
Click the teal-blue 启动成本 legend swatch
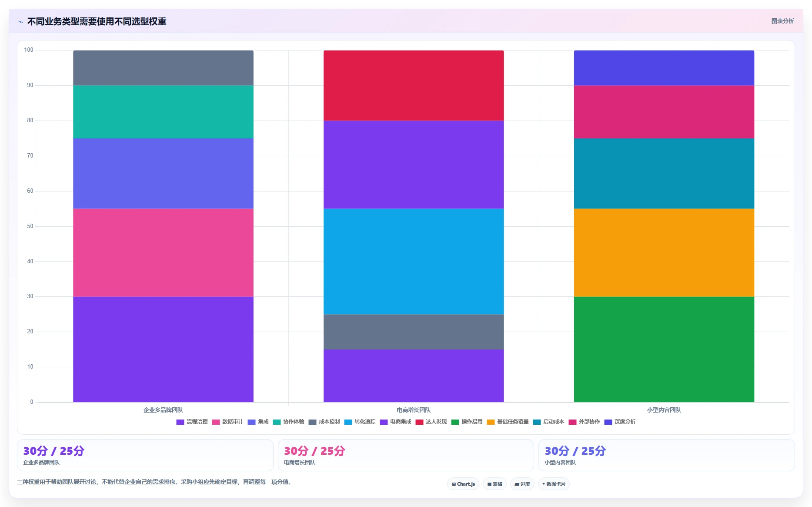(537, 422)
